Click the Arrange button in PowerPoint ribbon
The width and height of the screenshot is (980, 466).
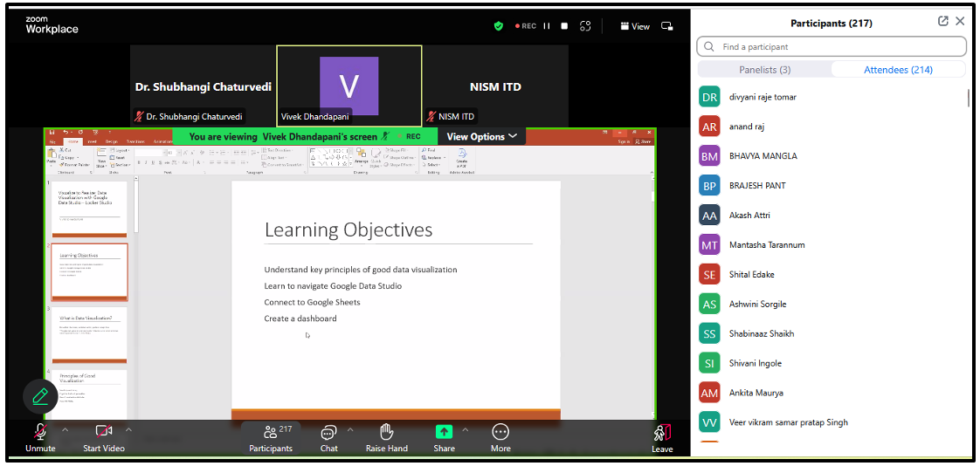coord(362,156)
